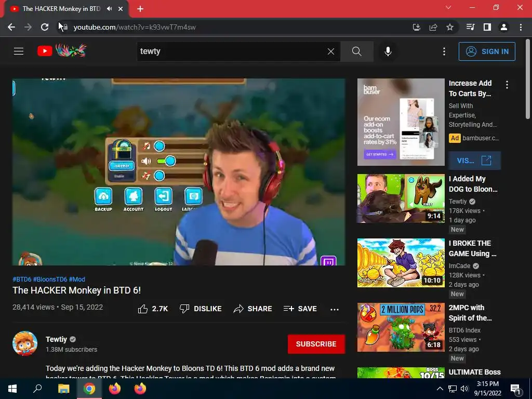Open the YouTube guide hamburger menu
The image size is (532, 399).
19,51
